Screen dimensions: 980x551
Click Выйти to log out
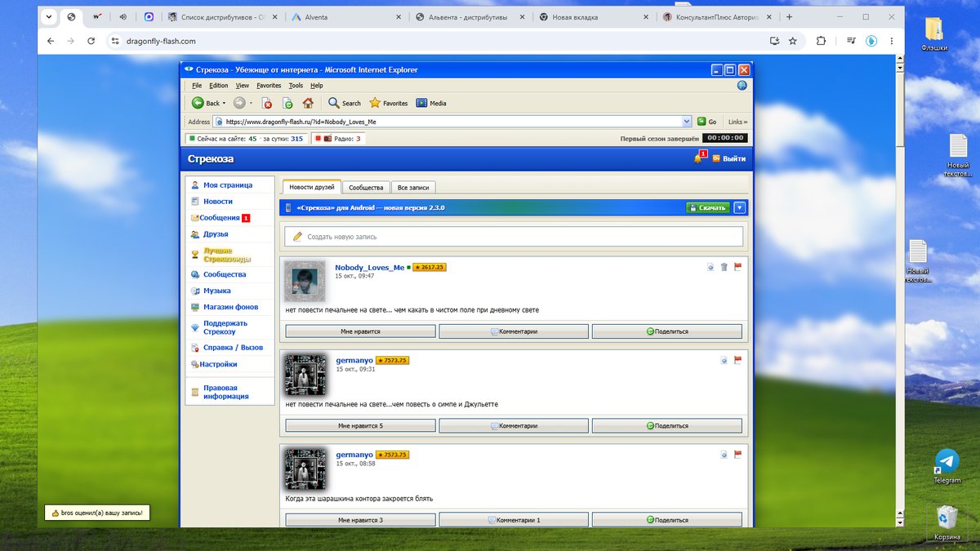pos(728,158)
